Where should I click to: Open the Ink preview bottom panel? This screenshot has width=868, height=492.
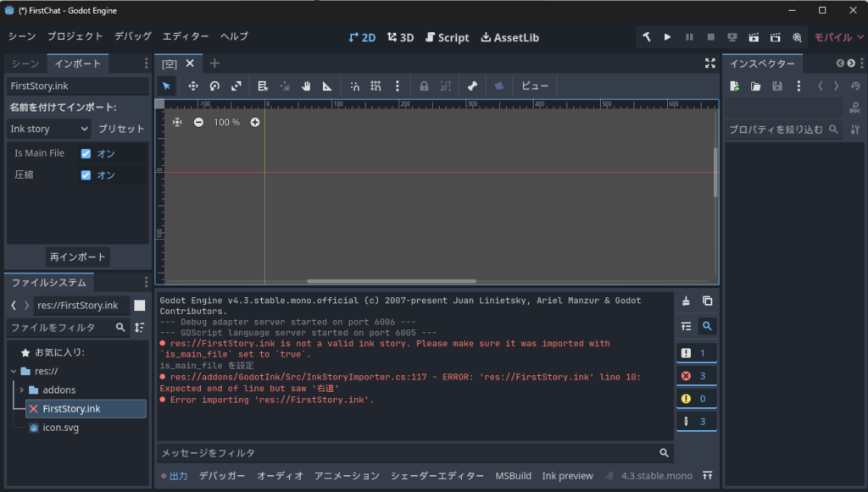[567, 476]
